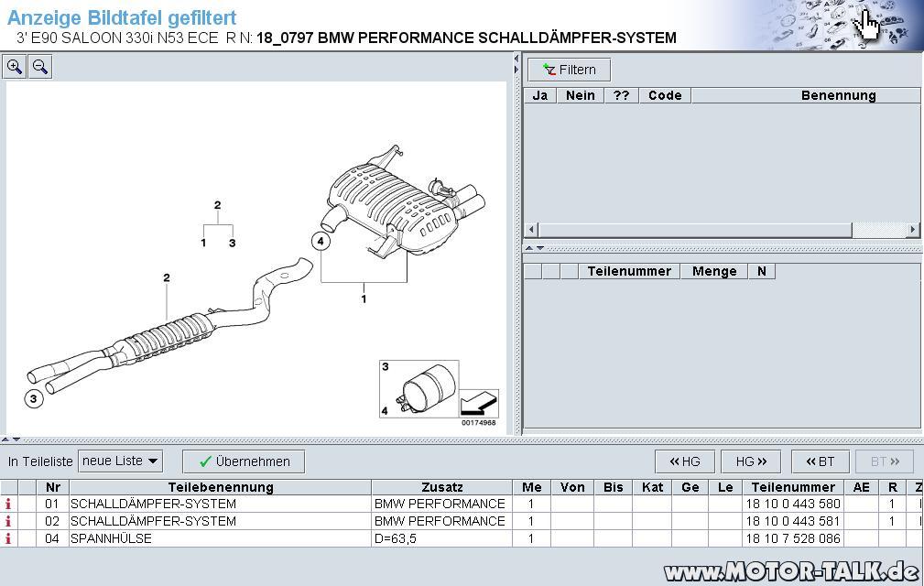Viewport: 924px width, 586px height.
Task: Click the Benennung column header
Action: [839, 95]
